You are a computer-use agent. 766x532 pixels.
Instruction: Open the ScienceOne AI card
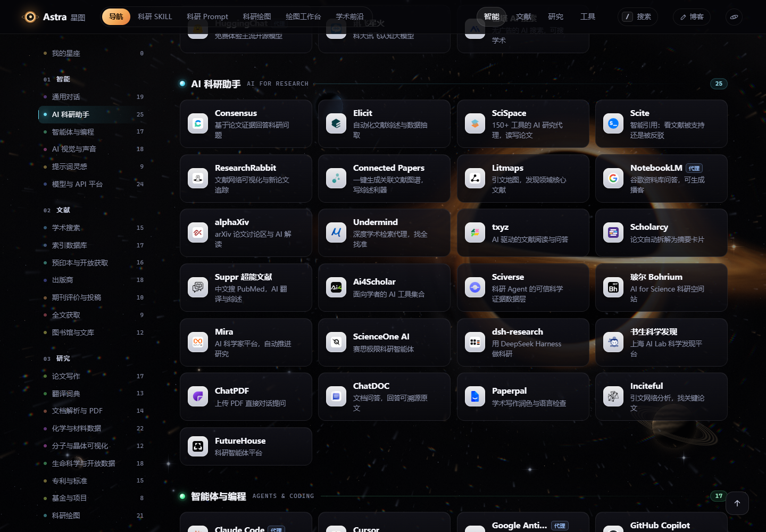click(x=384, y=342)
